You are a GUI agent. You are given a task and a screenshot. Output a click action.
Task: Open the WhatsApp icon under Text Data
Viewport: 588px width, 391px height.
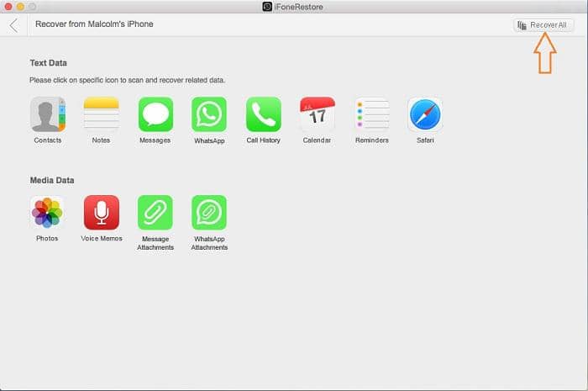pyautogui.click(x=209, y=114)
